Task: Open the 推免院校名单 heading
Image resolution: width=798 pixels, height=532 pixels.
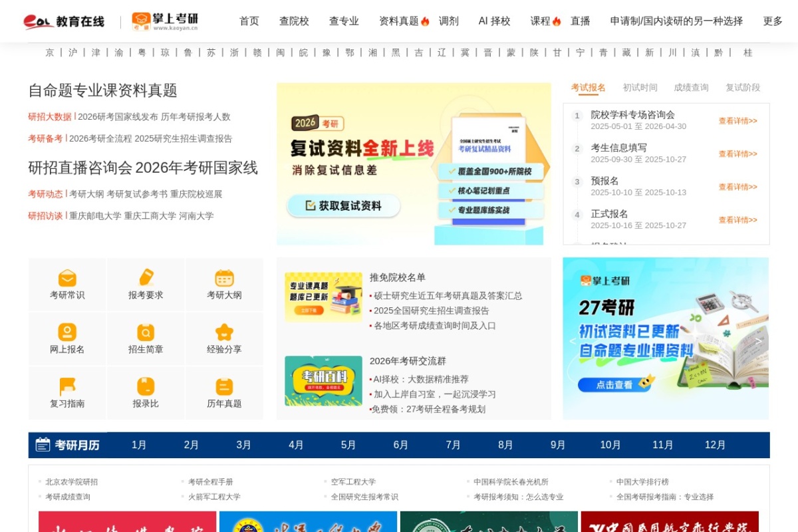Action: click(398, 278)
